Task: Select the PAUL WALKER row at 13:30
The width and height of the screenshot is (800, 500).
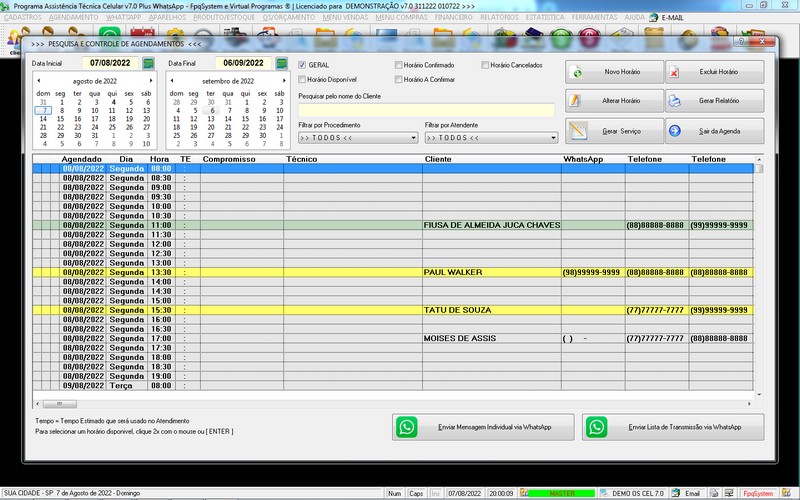Action: pyautogui.click(x=393, y=272)
